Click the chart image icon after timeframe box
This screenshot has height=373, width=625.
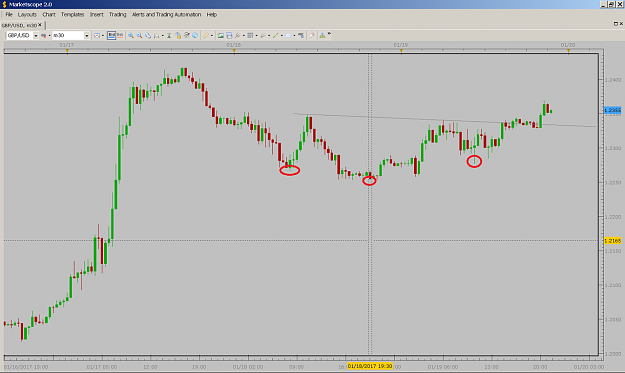(96, 35)
